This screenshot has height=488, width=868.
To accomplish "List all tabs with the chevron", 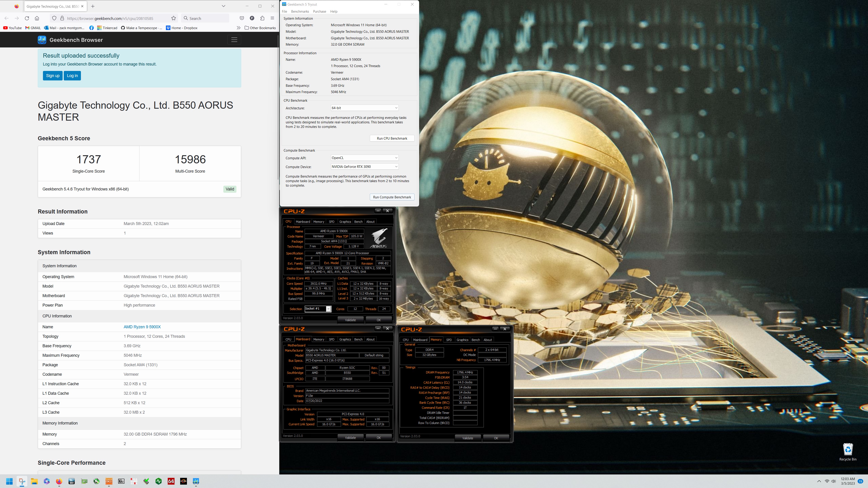I will point(223,6).
